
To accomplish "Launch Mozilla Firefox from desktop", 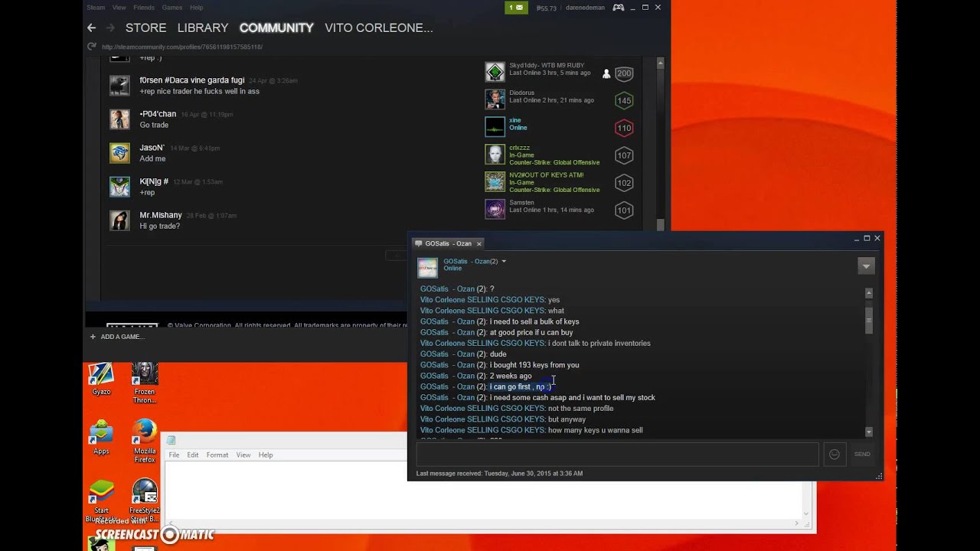I will 145,442.
